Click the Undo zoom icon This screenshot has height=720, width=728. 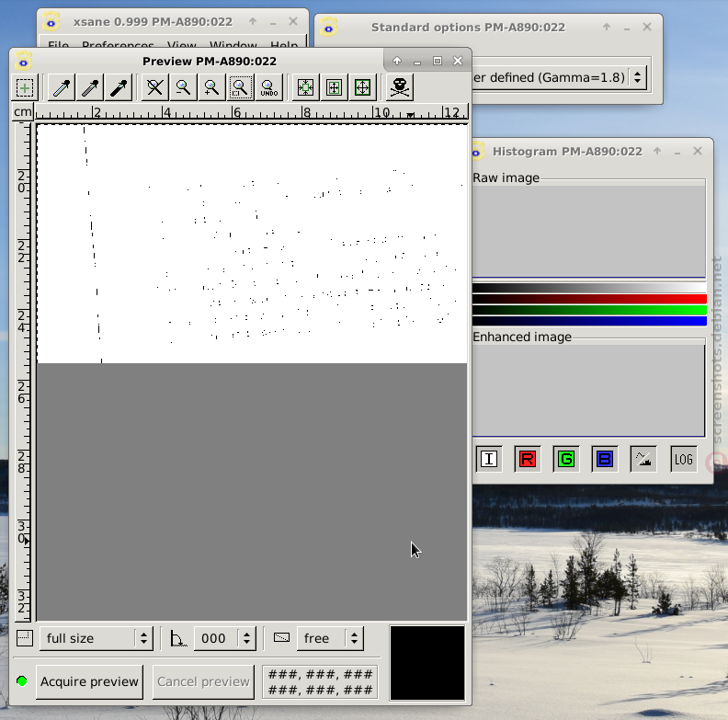pyautogui.click(x=269, y=87)
